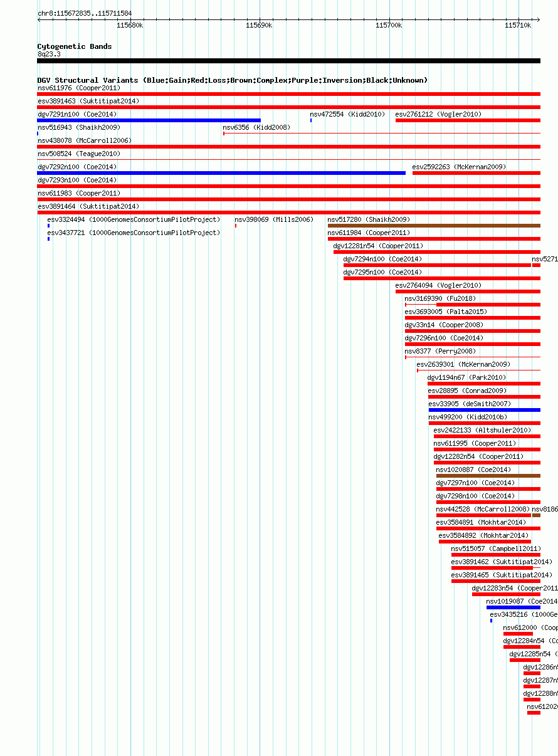This screenshot has width=558, height=756.
Task: Click the esv3891462 (Suktitipat2014) label
Action: 502,562
